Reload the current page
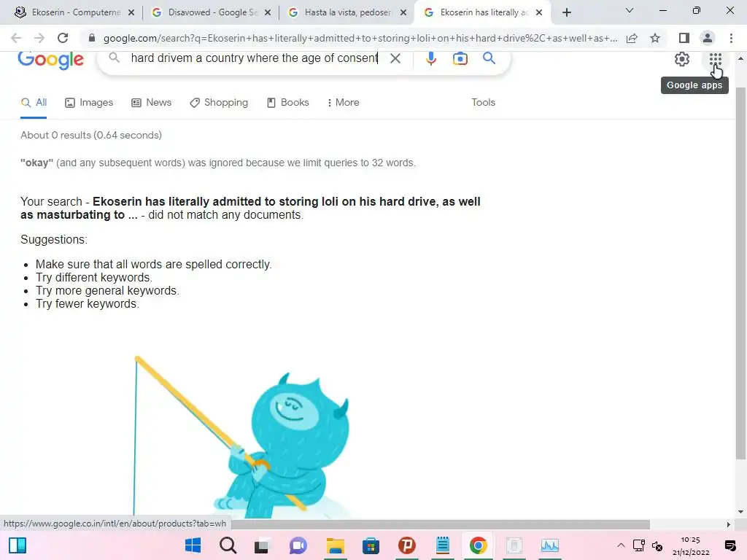This screenshot has width=747, height=560. (x=63, y=38)
